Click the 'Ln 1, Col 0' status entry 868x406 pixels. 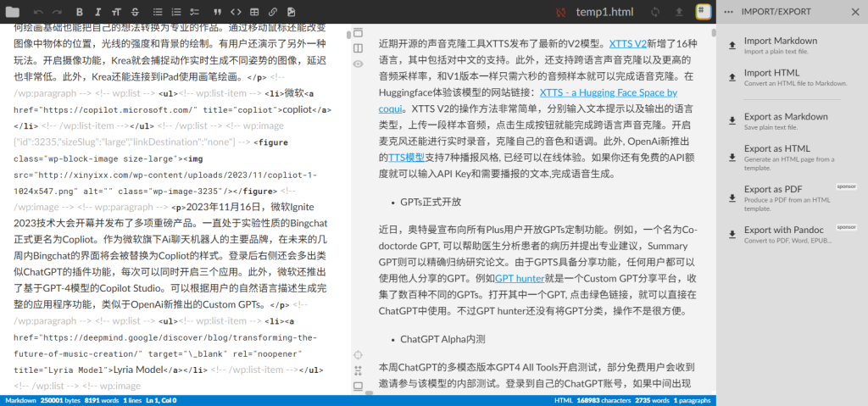pos(160,400)
